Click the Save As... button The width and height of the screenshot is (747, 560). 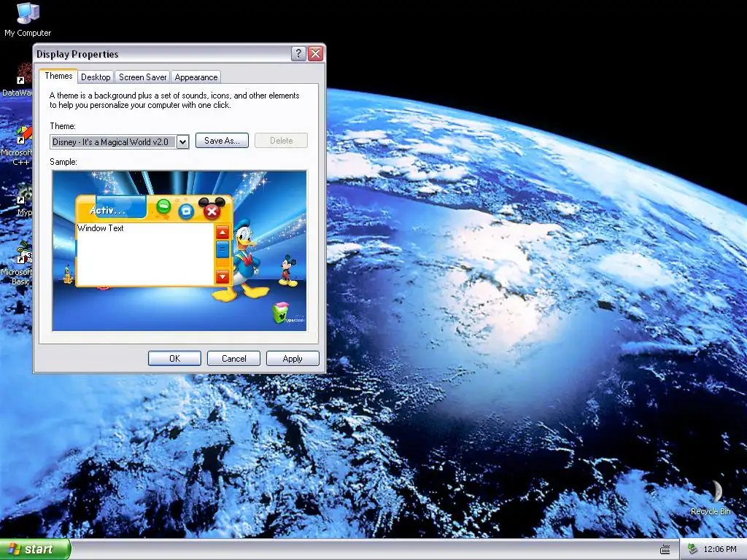[x=222, y=141]
